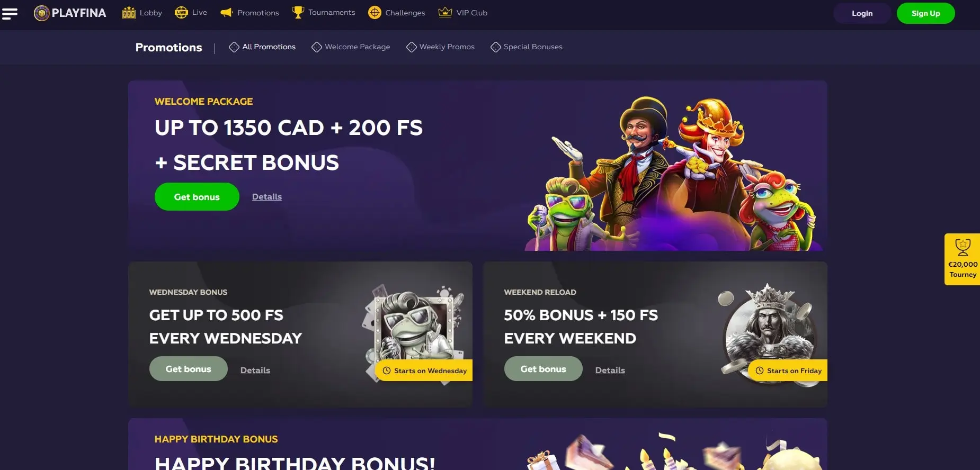Click the green Sign Up button

coord(925,13)
